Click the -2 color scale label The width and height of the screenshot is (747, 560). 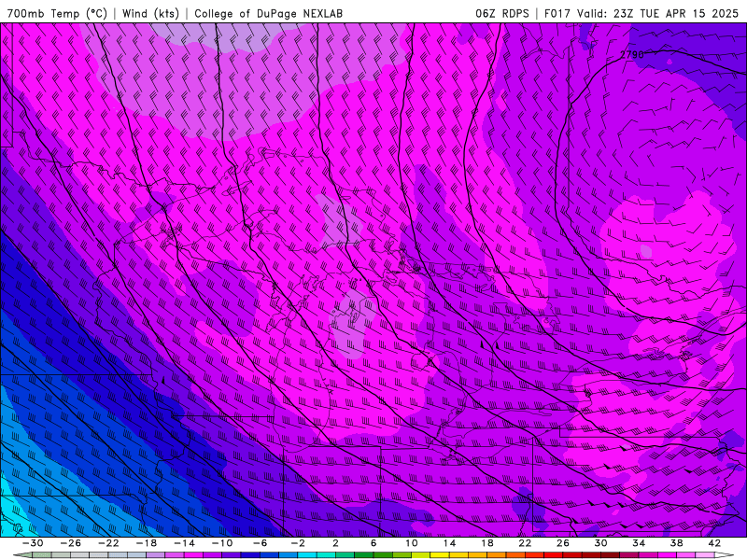tap(298, 543)
